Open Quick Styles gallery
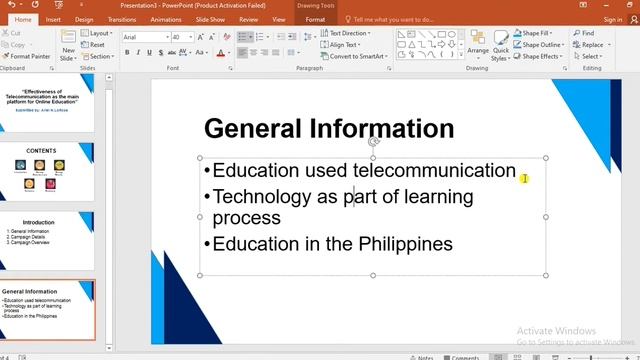Screen dimensions: 640x360 click(x=500, y=46)
